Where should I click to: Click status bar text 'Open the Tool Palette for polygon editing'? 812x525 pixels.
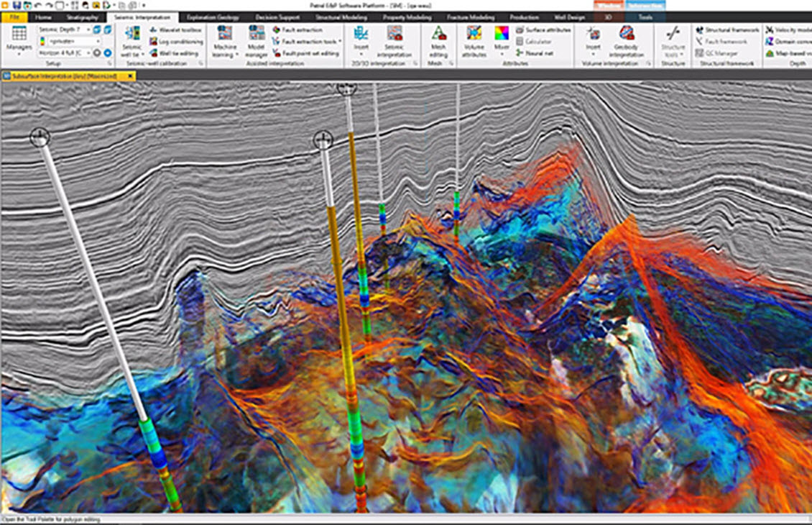pos(52,519)
